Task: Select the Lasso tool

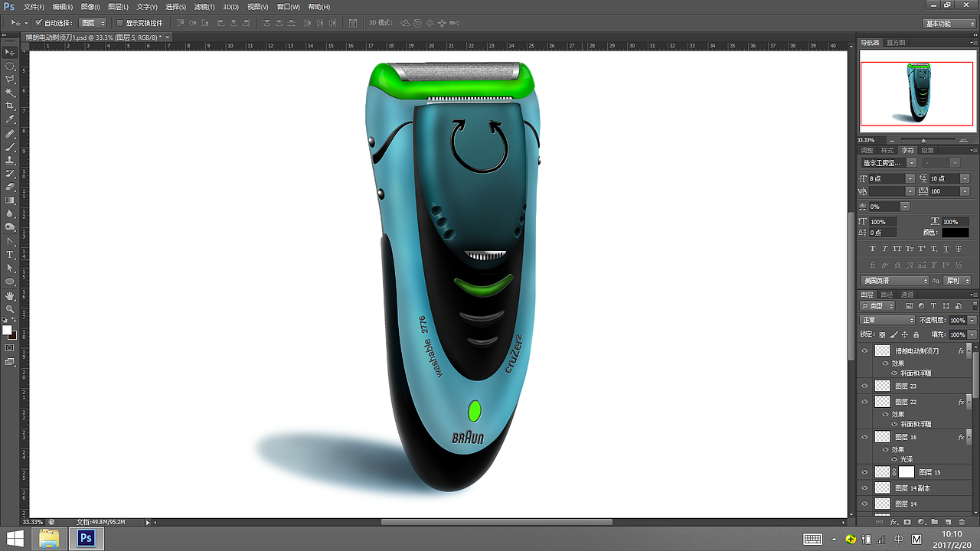Action: click(x=10, y=79)
